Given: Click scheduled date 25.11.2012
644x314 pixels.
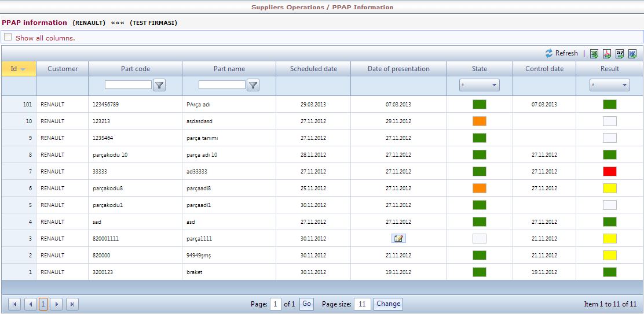Looking at the screenshot, I should (x=313, y=189).
